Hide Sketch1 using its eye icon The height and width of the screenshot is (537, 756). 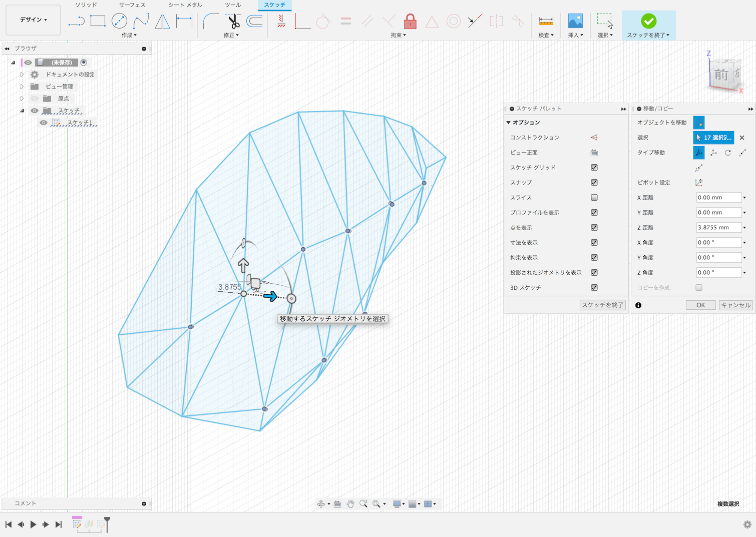[44, 123]
